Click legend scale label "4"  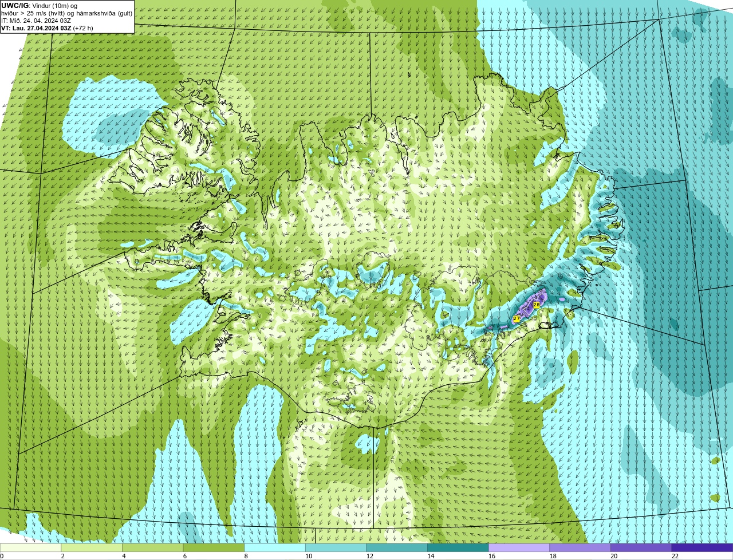coord(124,556)
